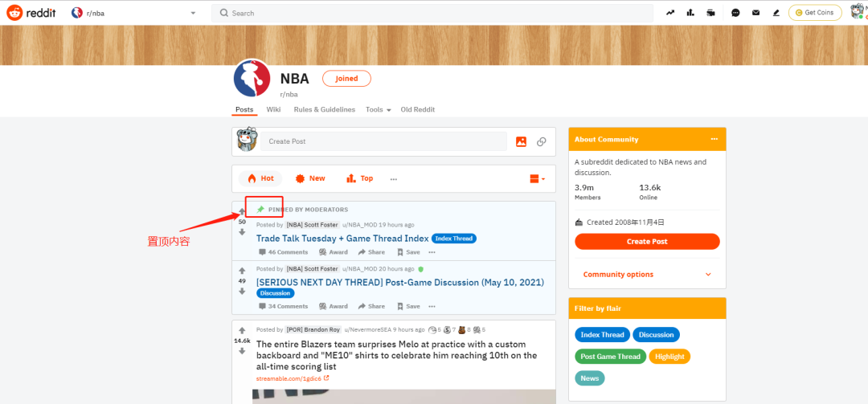Expand the r/nba community dropdown
The height and width of the screenshot is (404, 868).
coord(193,14)
